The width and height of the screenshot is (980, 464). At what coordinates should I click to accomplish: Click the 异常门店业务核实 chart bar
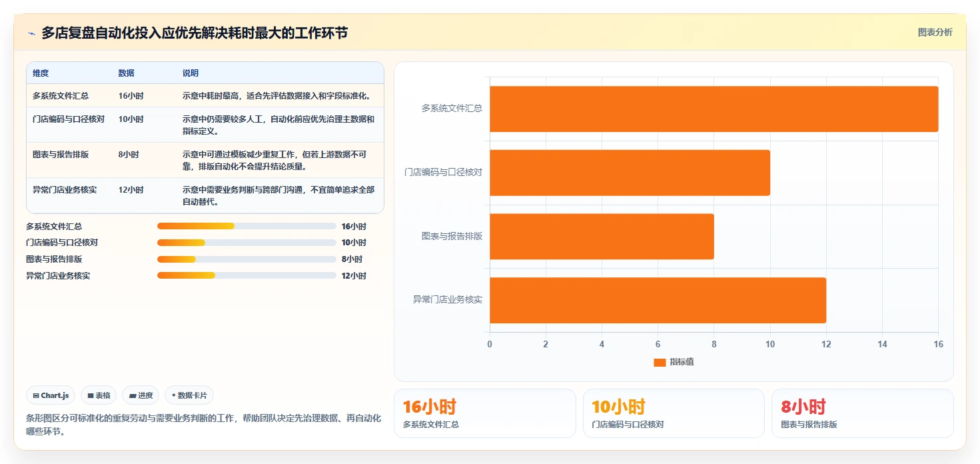[658, 301]
